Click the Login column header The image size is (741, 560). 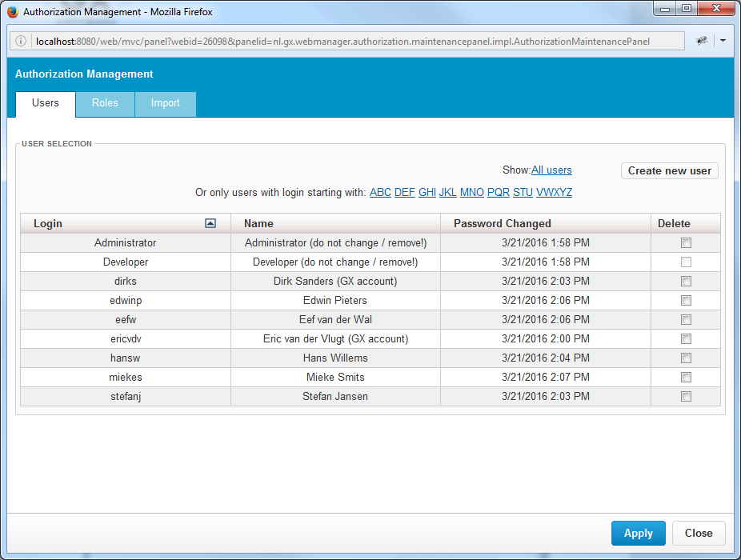(125, 223)
